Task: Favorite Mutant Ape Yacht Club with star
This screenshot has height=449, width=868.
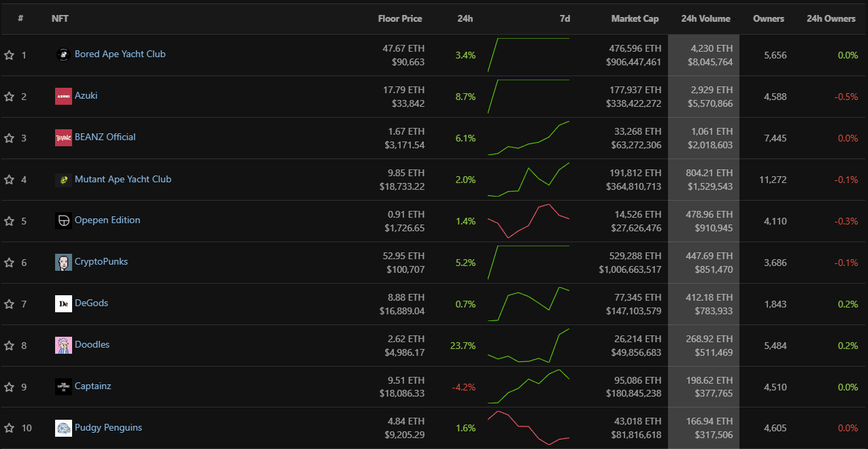Action: (9, 180)
